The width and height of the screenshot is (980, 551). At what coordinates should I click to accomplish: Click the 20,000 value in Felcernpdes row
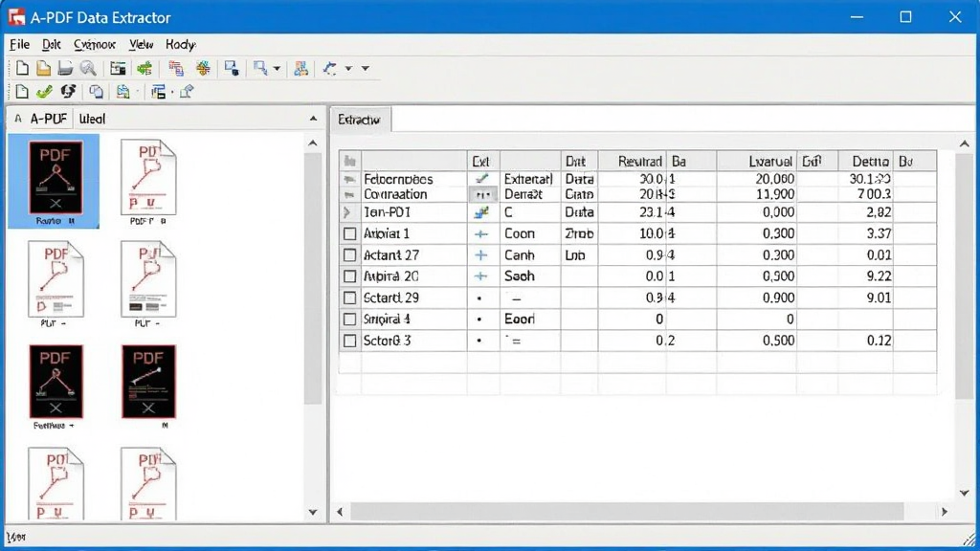coord(774,179)
